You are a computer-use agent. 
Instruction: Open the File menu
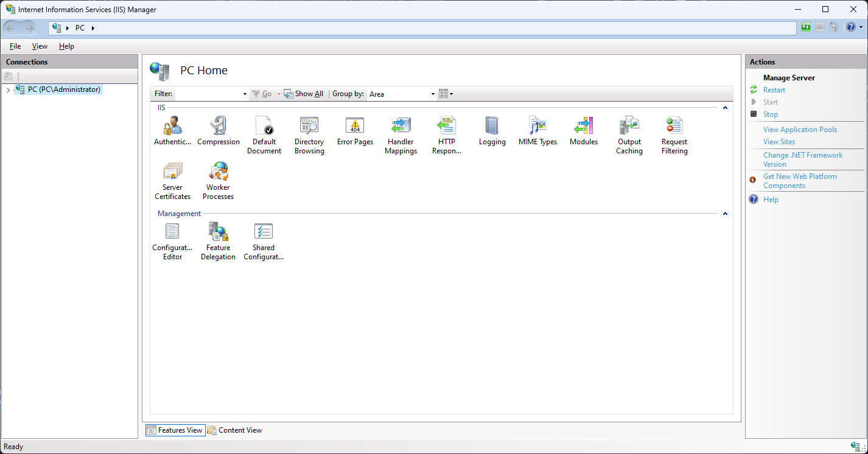click(x=15, y=46)
